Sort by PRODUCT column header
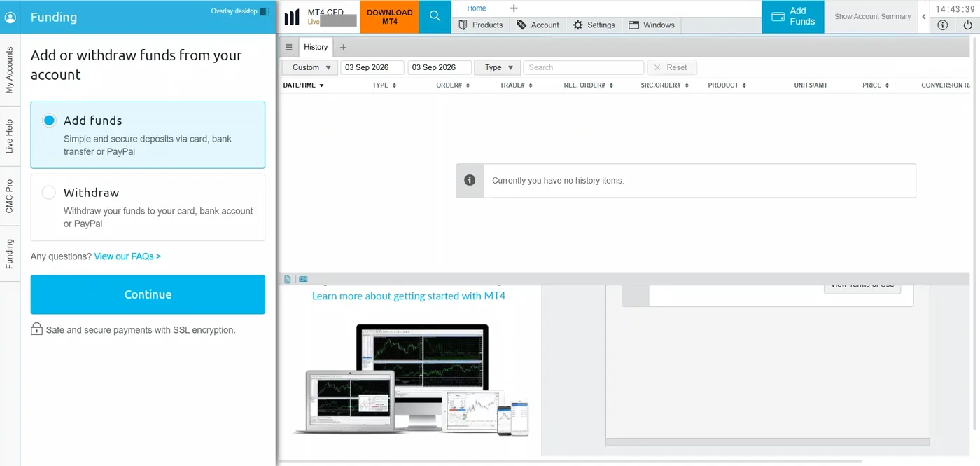Viewport: 980px width, 466px height. click(x=727, y=85)
